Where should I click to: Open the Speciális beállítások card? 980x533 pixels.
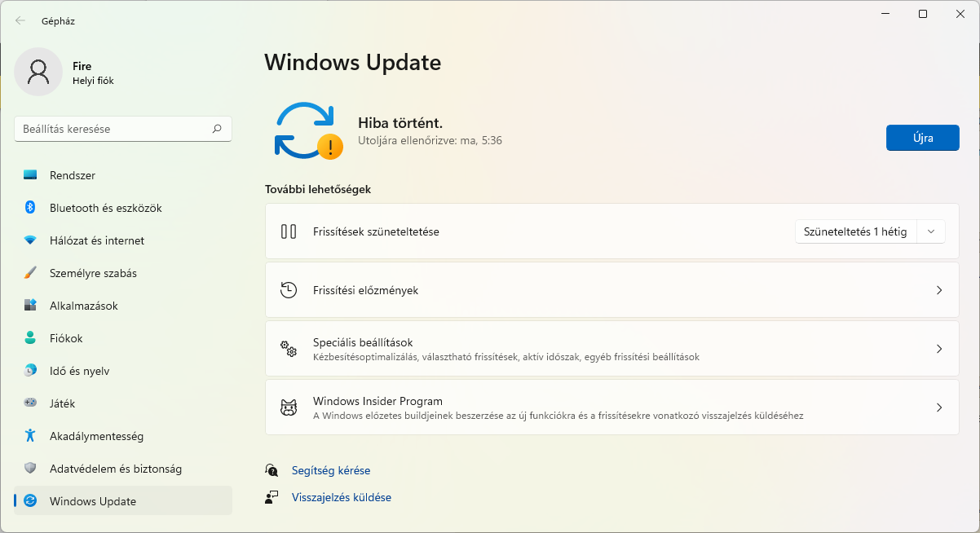click(x=612, y=349)
